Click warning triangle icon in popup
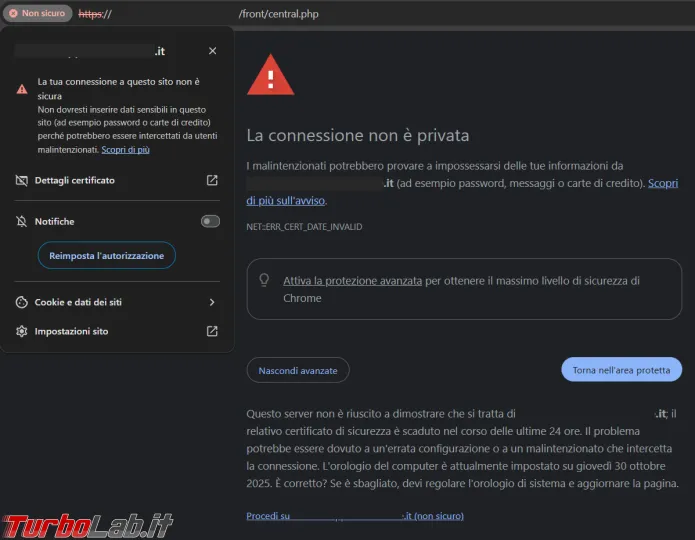695x540 pixels. pos(22,89)
